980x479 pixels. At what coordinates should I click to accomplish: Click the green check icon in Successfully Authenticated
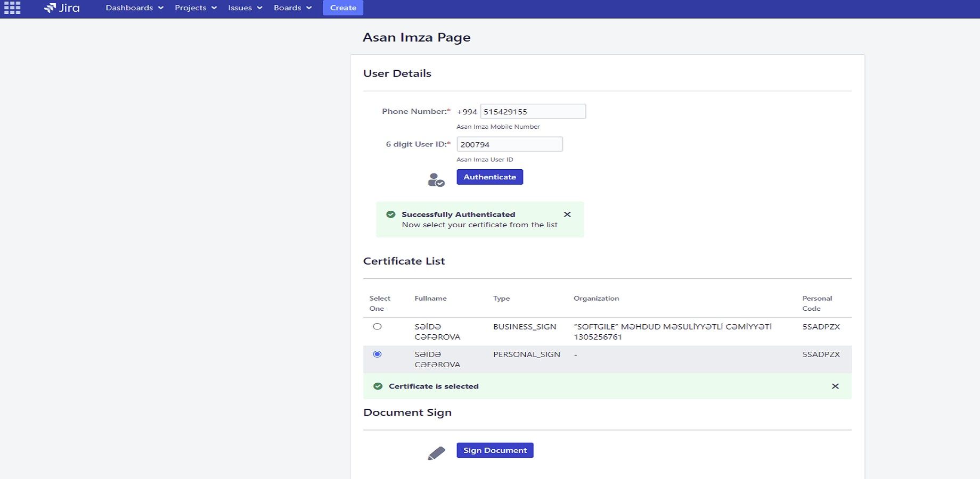click(390, 214)
